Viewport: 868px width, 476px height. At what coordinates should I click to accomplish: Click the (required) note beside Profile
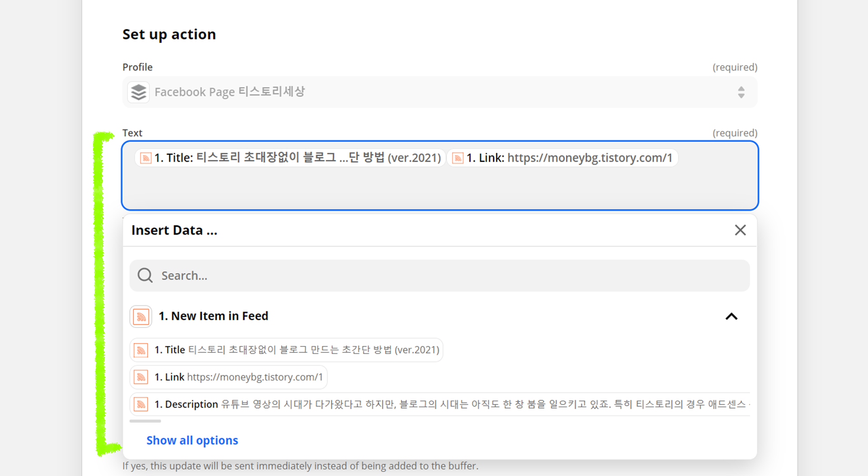(735, 67)
